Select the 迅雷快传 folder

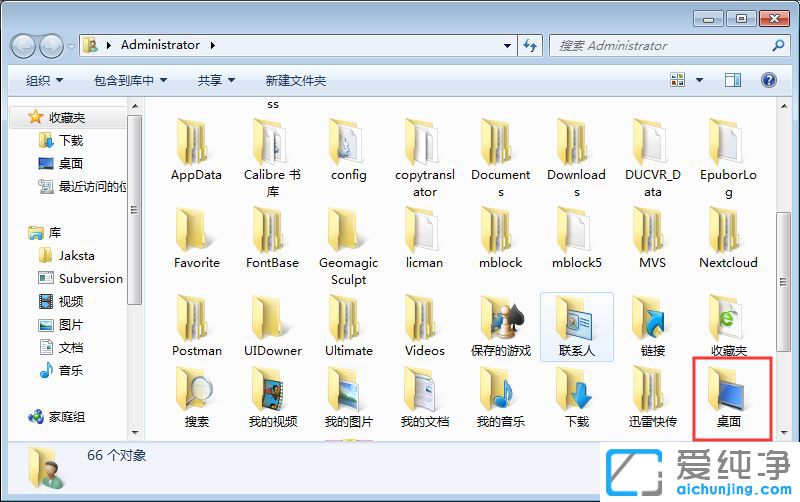(653, 398)
